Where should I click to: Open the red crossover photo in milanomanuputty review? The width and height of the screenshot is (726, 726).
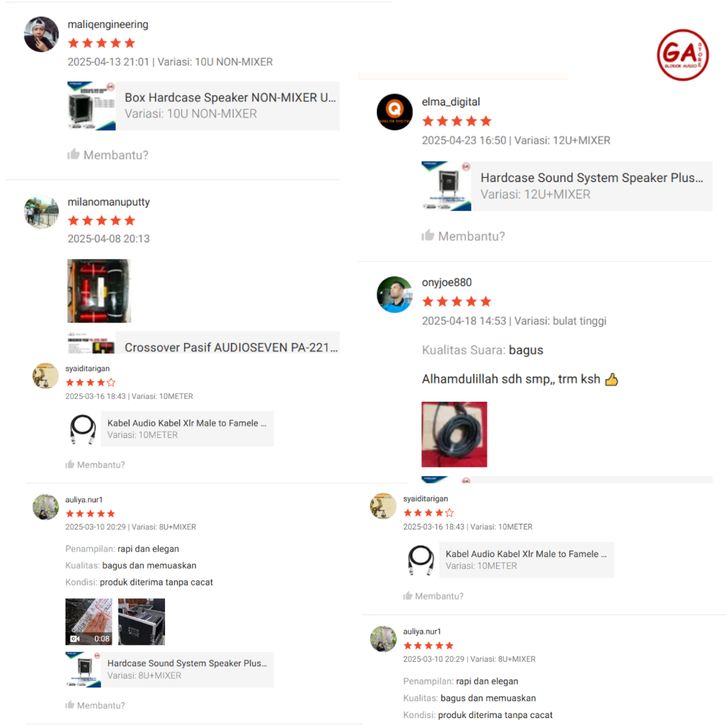[99, 291]
